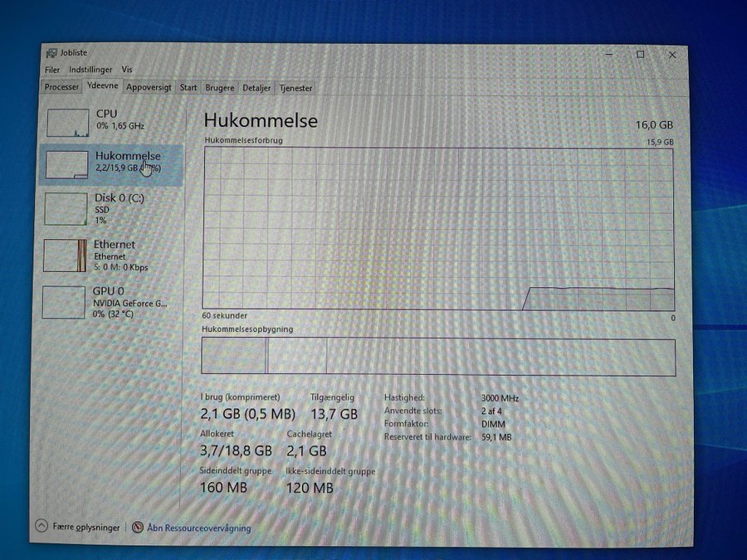Open the Vis menu

click(127, 70)
